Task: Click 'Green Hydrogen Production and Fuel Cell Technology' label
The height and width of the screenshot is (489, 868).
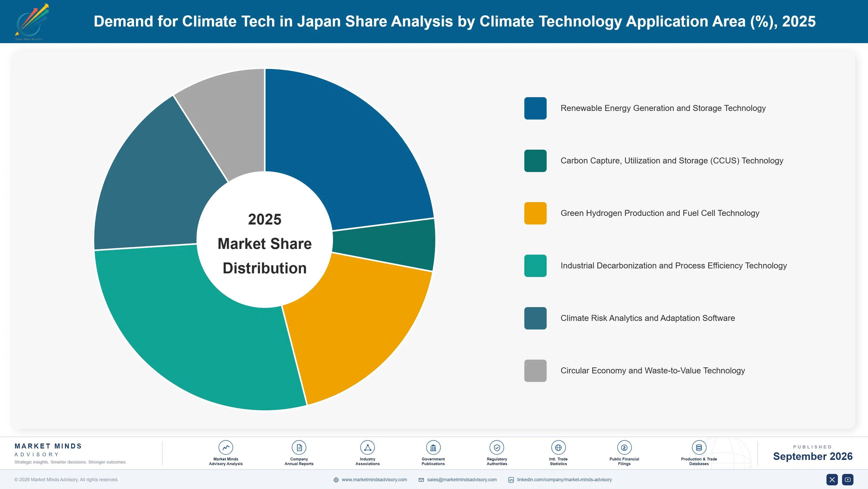Action: [660, 213]
